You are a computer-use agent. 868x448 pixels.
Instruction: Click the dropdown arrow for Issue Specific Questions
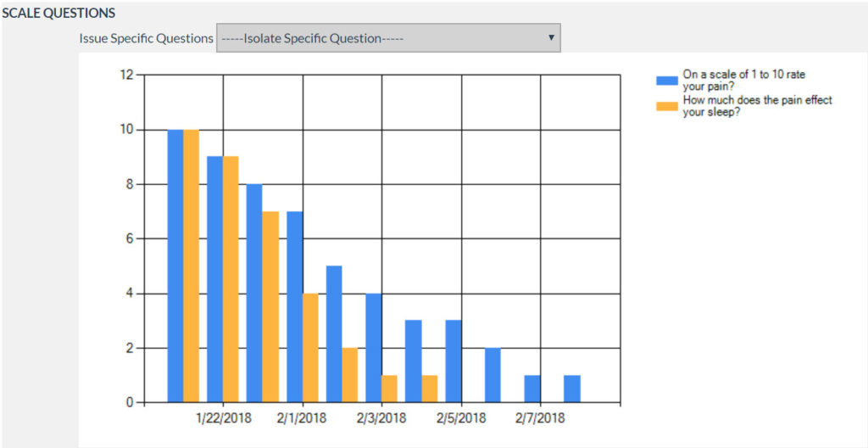click(x=551, y=38)
